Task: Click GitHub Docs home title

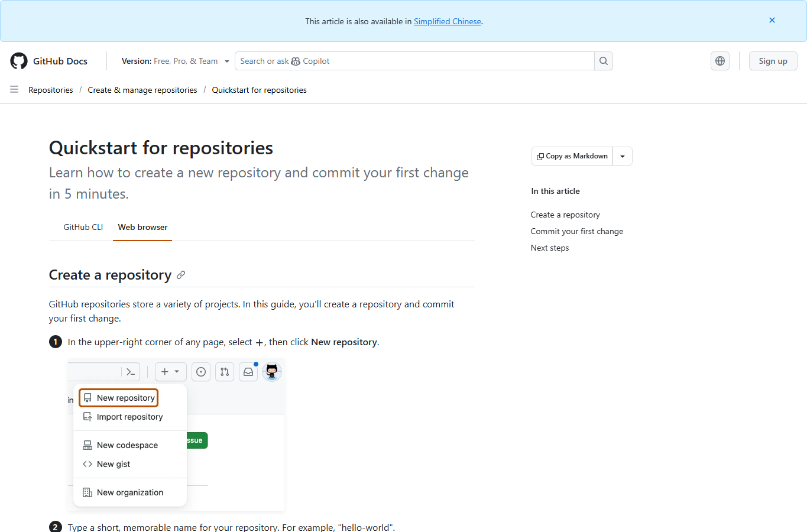Action: coord(60,61)
